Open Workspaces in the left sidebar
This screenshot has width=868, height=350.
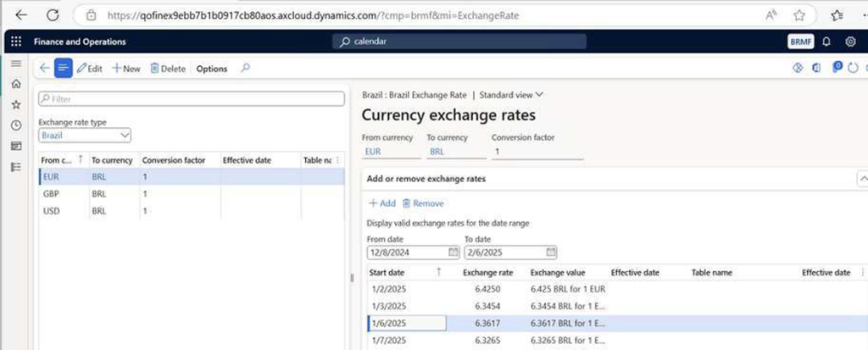pyautogui.click(x=16, y=146)
